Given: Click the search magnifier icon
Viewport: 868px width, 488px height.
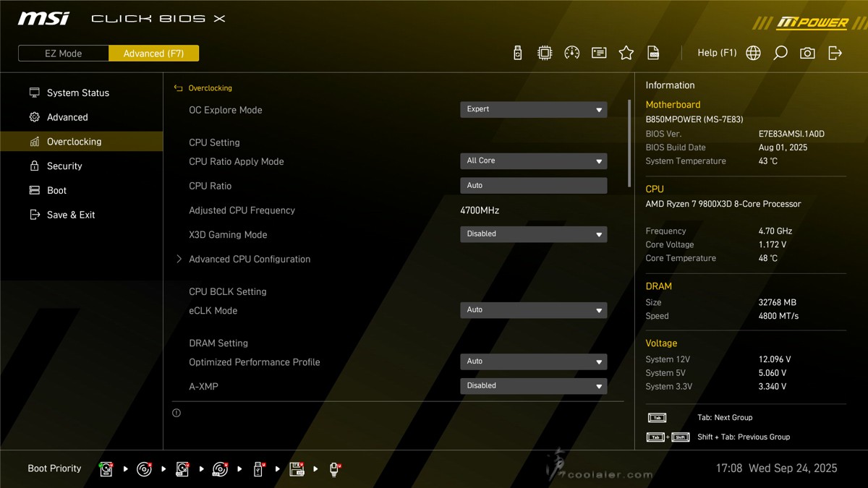Looking at the screenshot, I should coord(780,53).
